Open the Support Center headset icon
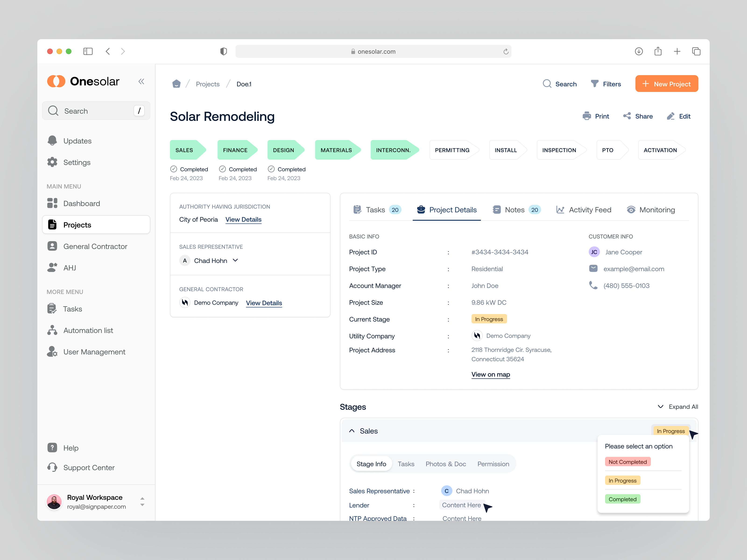Image resolution: width=747 pixels, height=560 pixels. coord(52,468)
